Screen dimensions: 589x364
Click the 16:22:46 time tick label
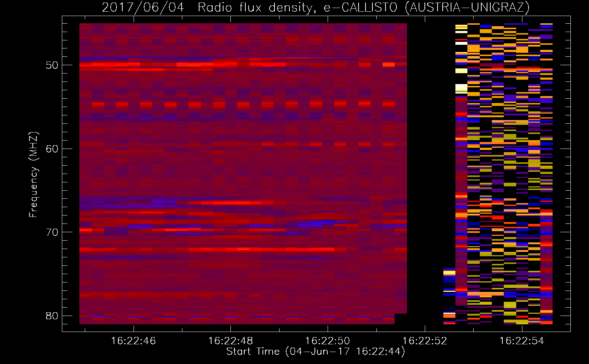[x=134, y=341]
